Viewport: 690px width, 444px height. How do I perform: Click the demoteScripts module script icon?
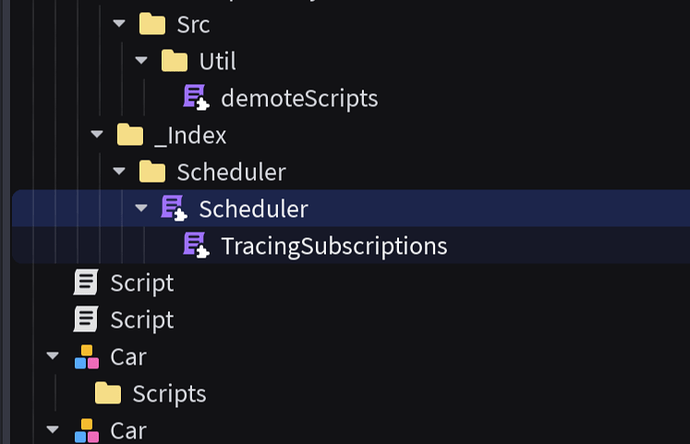pos(196,97)
